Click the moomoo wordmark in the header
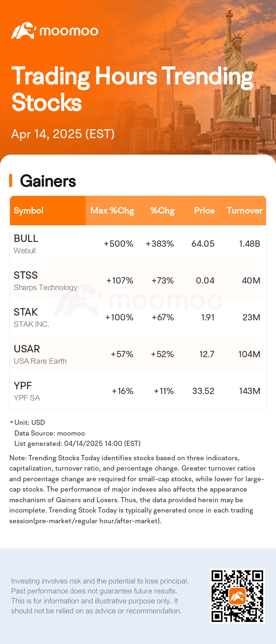276x644 pixels. (69, 31)
